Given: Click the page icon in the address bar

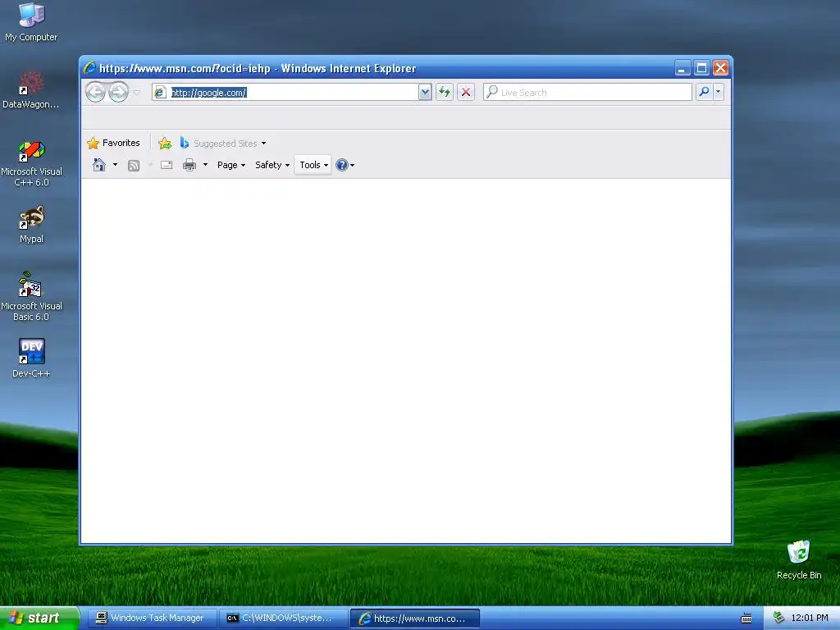Looking at the screenshot, I should point(160,92).
